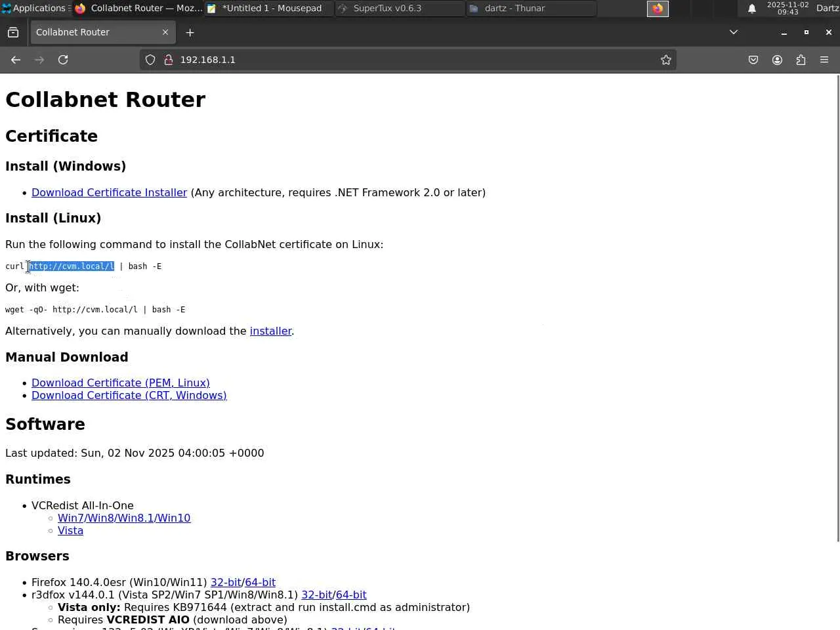The height and width of the screenshot is (630, 840).
Task: Click the 'Last updated' timestamp line
Action: click(x=135, y=453)
